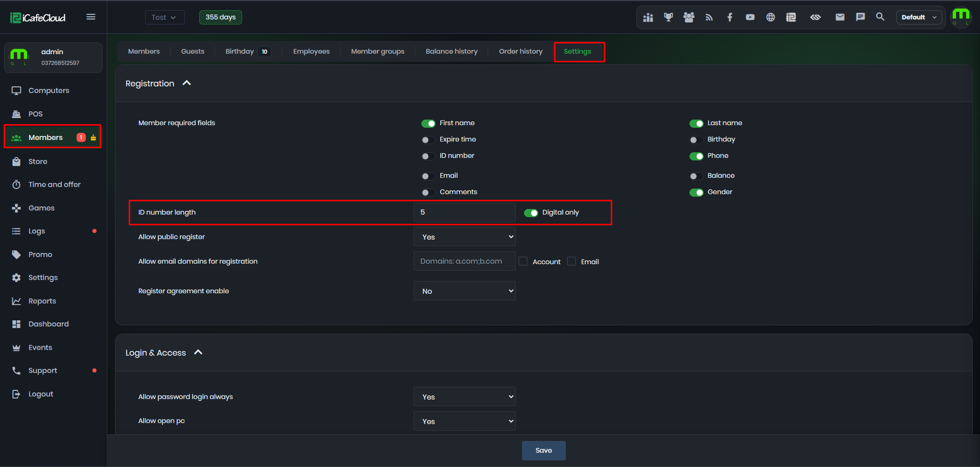Screen dimensions: 980x467
Task: Open the Facebook icon link
Action: tap(730, 17)
